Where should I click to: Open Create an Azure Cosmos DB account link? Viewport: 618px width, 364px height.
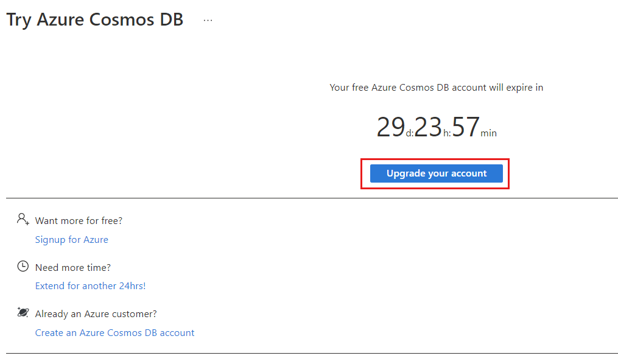tap(114, 333)
